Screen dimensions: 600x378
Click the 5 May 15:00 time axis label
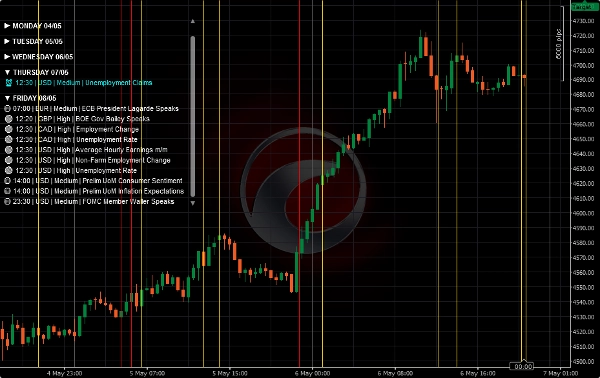coord(230,373)
